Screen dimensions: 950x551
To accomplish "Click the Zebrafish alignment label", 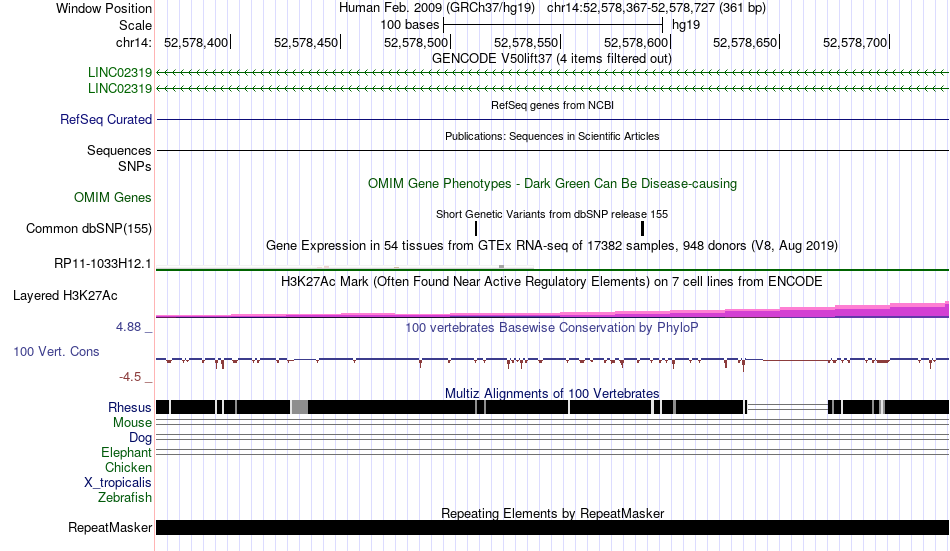I will coord(125,498).
